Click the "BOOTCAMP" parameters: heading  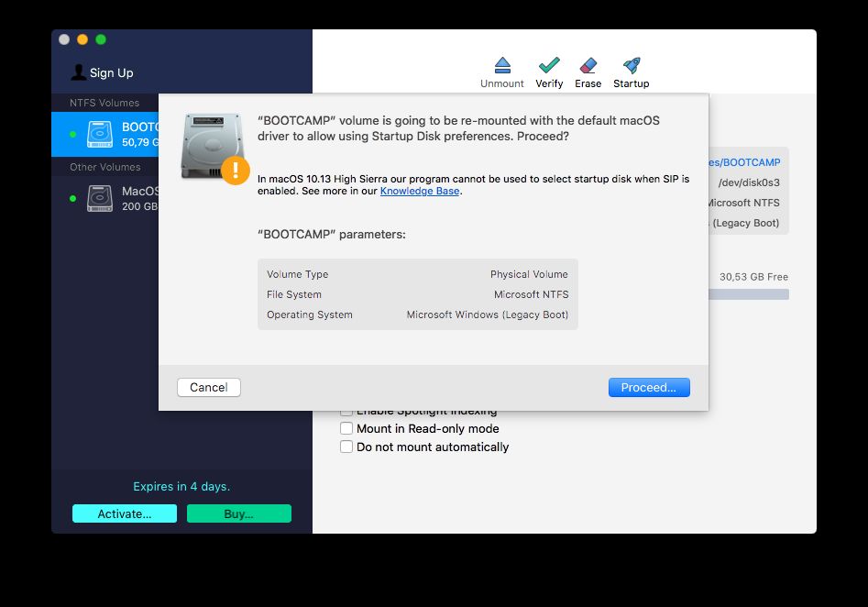[x=332, y=234]
